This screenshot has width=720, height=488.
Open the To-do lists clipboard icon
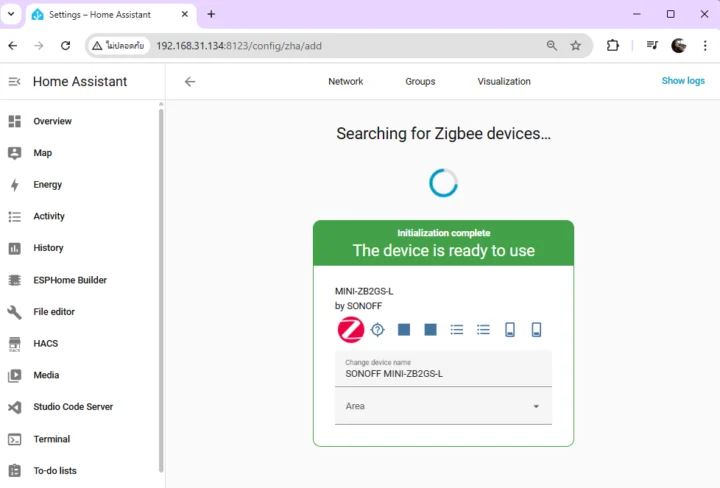[x=15, y=471]
